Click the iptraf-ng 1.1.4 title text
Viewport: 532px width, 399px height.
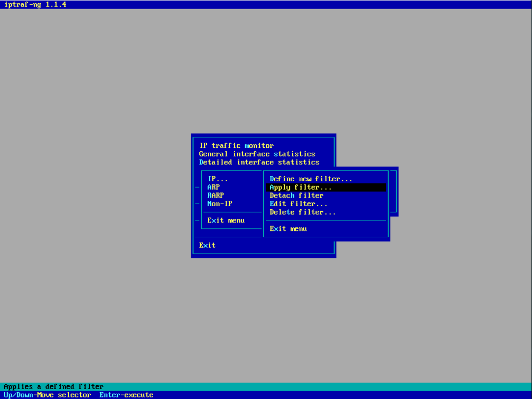tap(35, 4)
